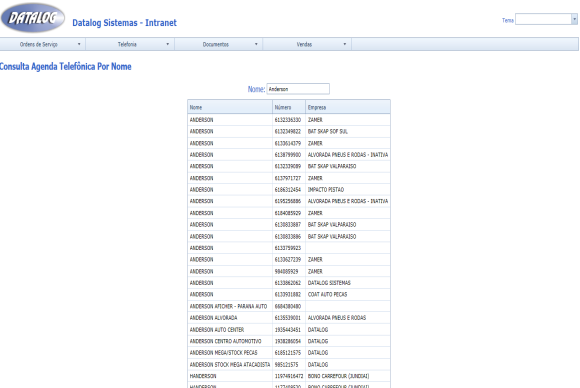Select the COAT AUTO PECAS cell
This screenshot has width=580, height=388.
[348, 294]
